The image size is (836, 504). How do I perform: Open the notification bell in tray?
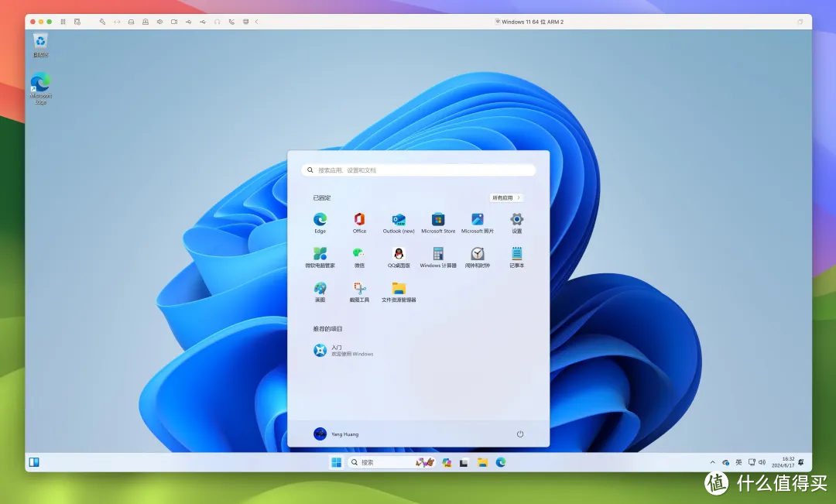(801, 462)
